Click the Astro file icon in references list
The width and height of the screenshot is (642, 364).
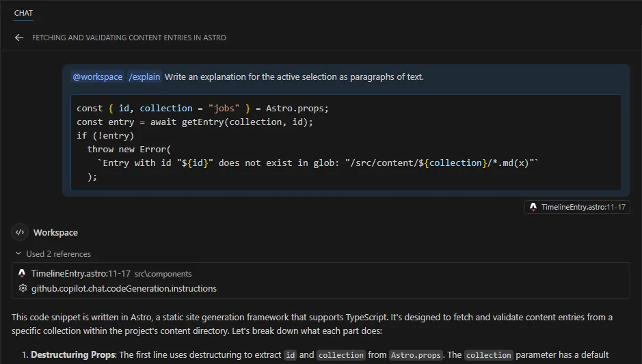[x=22, y=273]
